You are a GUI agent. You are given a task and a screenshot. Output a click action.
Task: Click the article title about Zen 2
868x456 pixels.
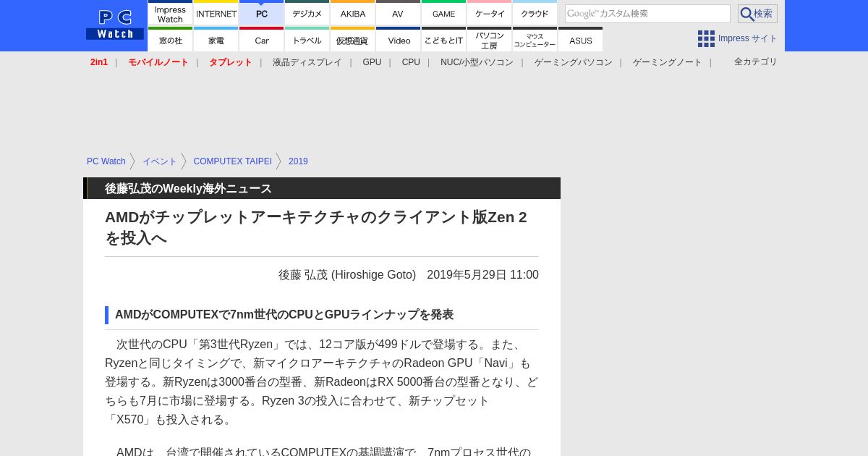pos(316,227)
